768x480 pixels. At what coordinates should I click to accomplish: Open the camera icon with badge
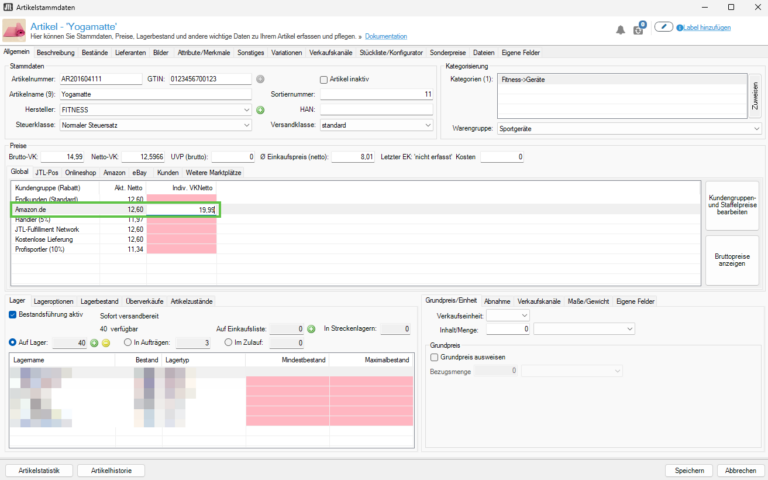[639, 30]
